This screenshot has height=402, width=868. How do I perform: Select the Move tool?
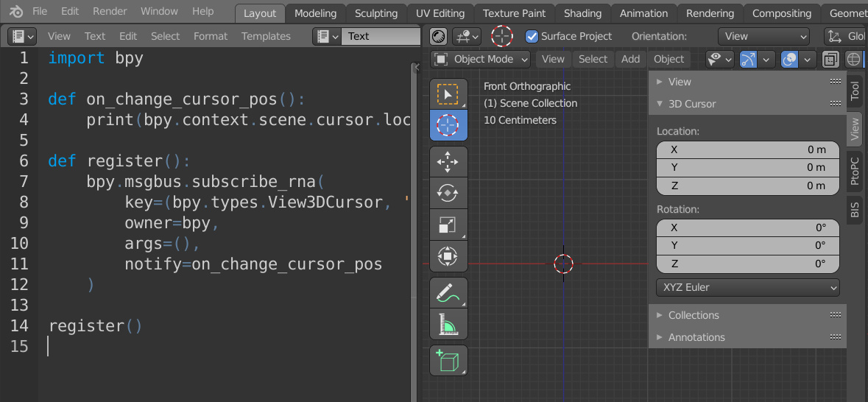click(449, 162)
